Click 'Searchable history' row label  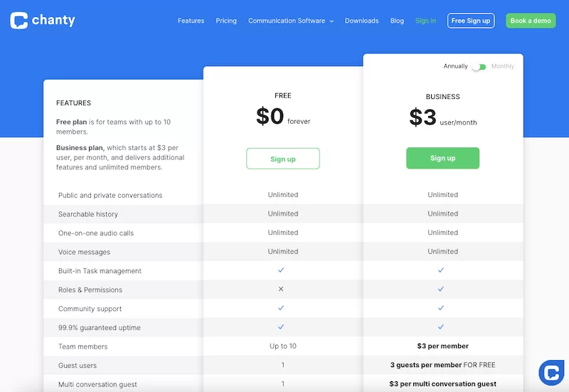88,214
